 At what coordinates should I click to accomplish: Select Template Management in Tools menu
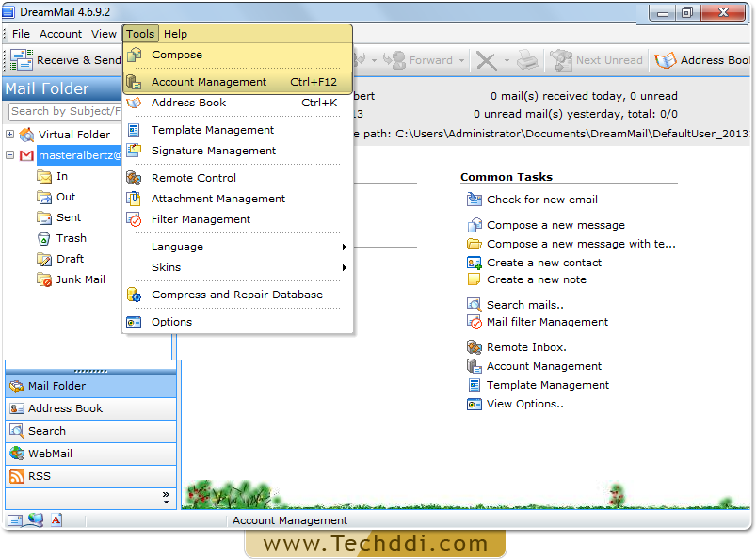coord(237,130)
